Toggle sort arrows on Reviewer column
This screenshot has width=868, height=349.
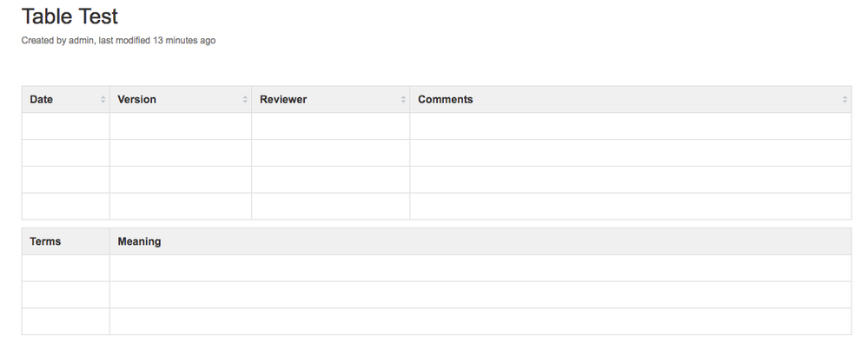coord(403,100)
